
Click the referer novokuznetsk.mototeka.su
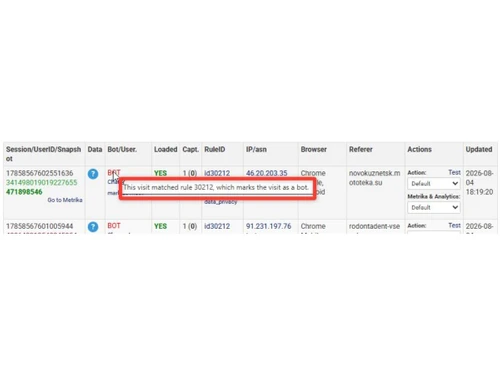click(x=374, y=178)
